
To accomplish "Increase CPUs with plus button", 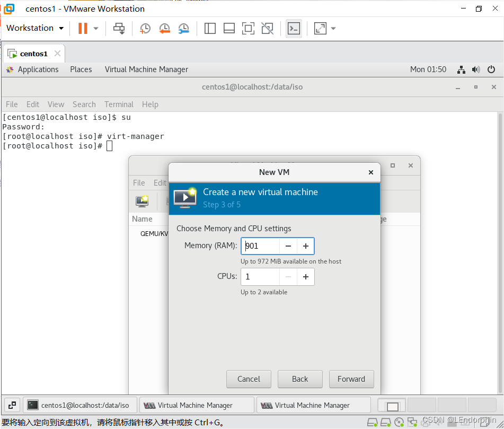I will [306, 277].
